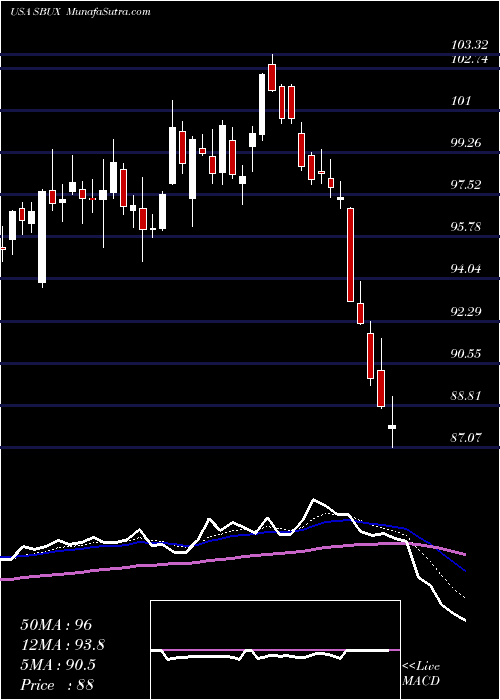Screen dimensions: 500x700
Task: Click the 95.78 price axis label
Action: click(466, 226)
